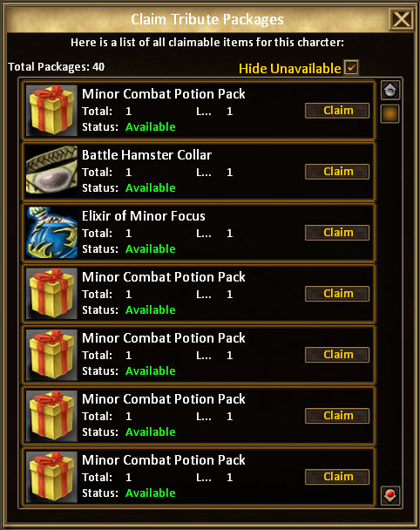The height and width of the screenshot is (530, 420).
Task: Close the Claim Tribute Packages window
Action: [x=402, y=19]
